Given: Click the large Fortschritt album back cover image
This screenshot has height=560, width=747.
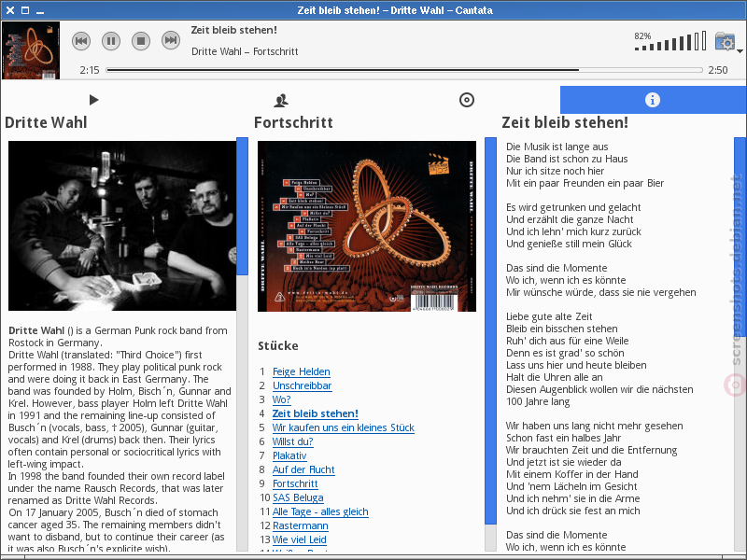Looking at the screenshot, I should tap(367, 226).
